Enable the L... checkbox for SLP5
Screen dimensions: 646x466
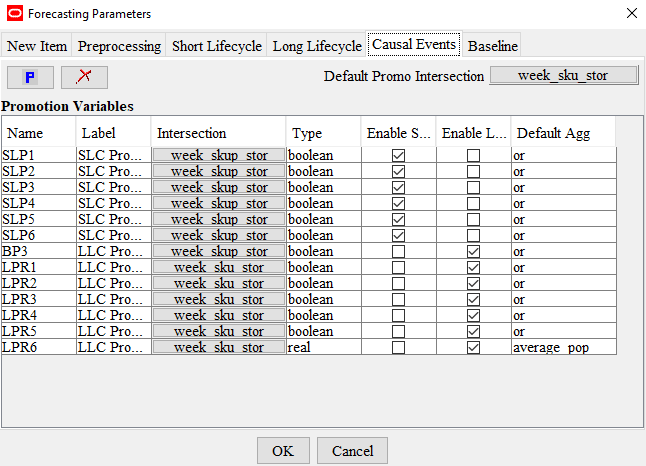pyautogui.click(x=473, y=219)
